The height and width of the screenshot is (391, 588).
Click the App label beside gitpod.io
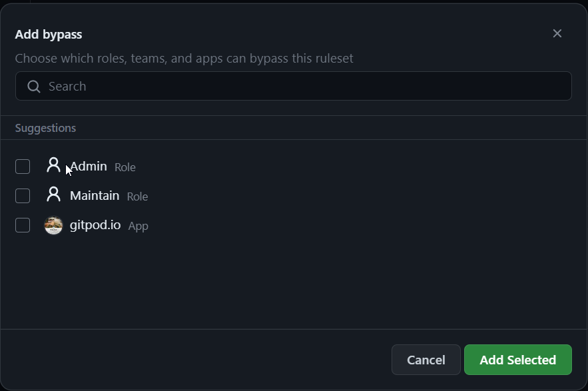click(x=138, y=226)
